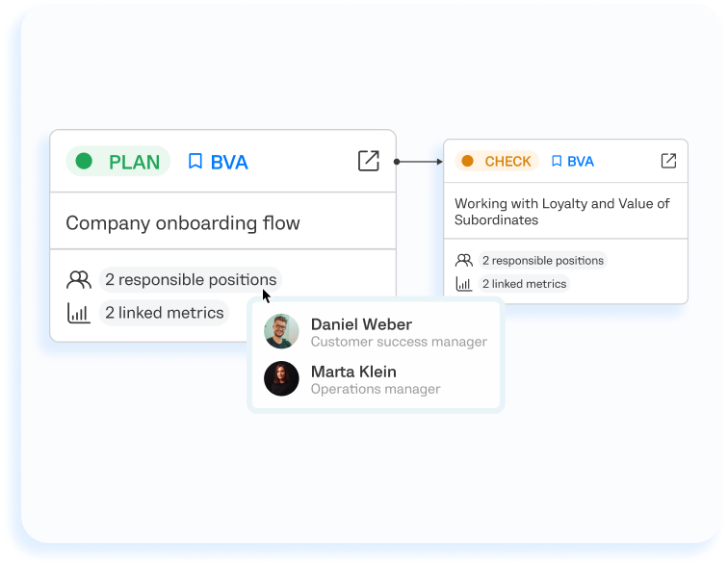Show responsible positions for onboarding flow
Image resolution: width=728 pixels, height=566 pixels.
[191, 280]
